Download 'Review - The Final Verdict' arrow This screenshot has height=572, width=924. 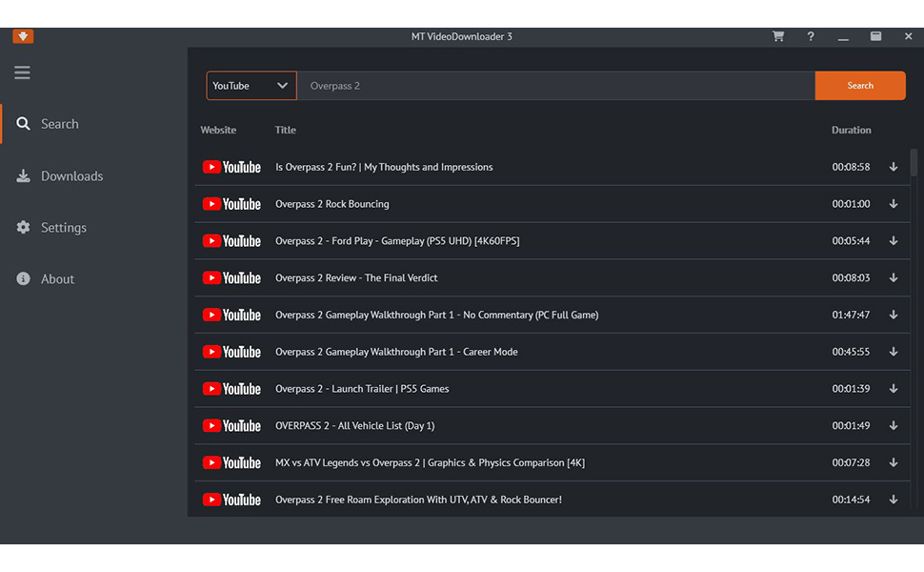(x=894, y=277)
